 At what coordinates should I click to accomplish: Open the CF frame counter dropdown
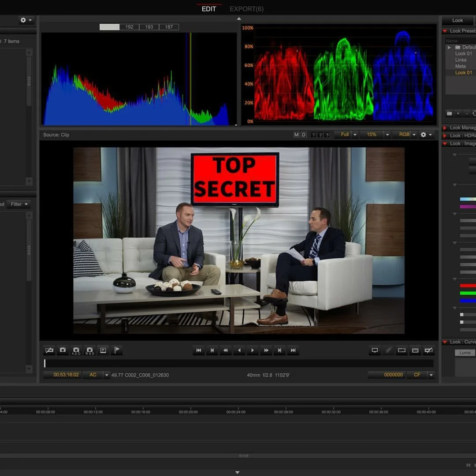(431, 375)
